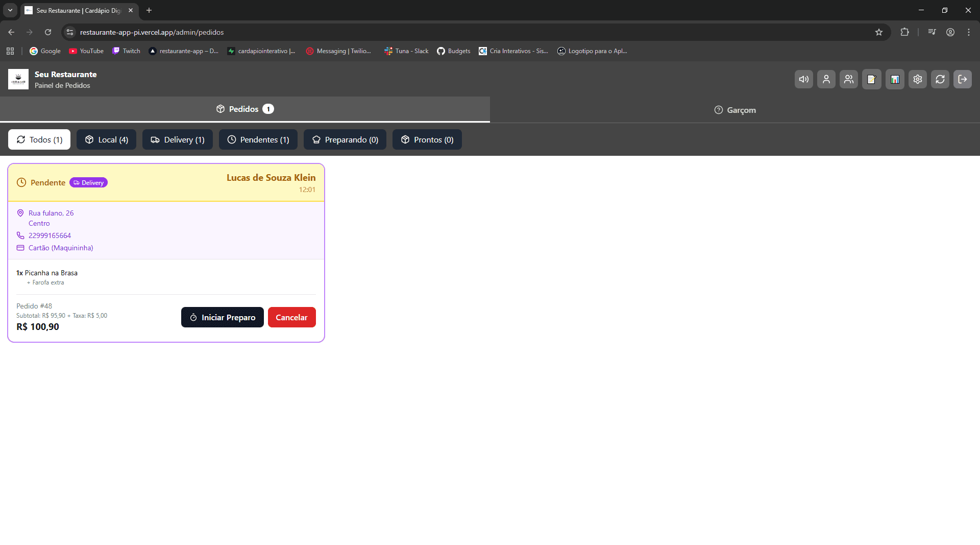
Task: Click the phone number 22999165664
Action: pyautogui.click(x=50, y=235)
